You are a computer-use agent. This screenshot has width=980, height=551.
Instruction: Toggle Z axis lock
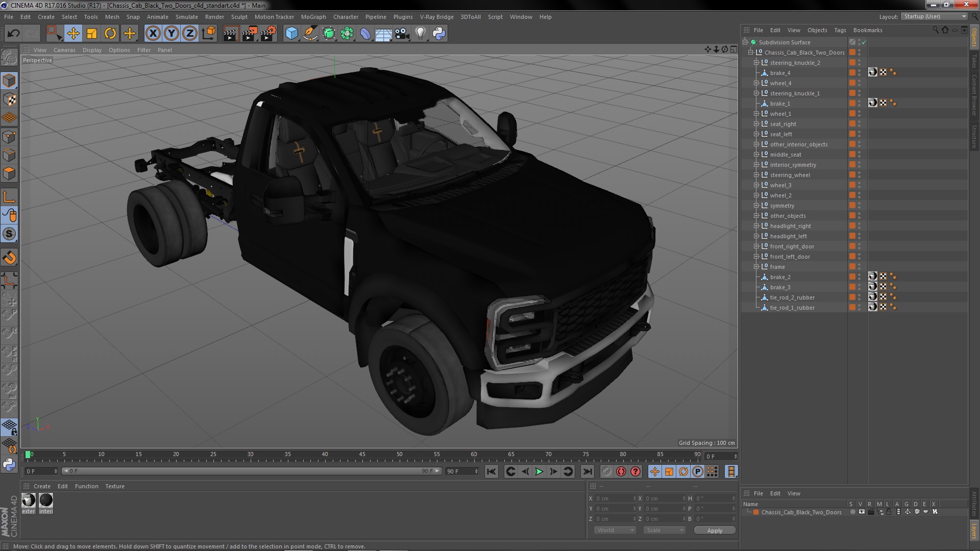(190, 34)
